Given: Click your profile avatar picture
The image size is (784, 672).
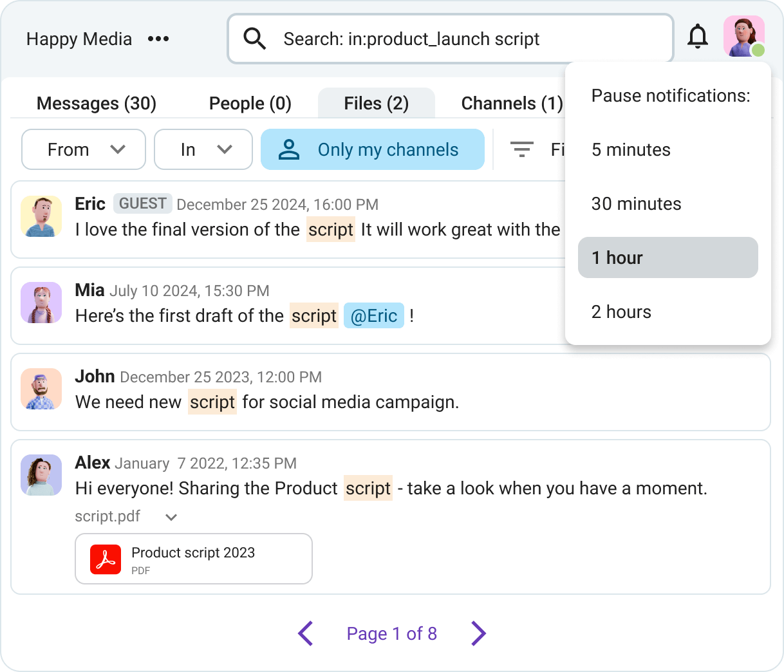Looking at the screenshot, I should pyautogui.click(x=743, y=37).
